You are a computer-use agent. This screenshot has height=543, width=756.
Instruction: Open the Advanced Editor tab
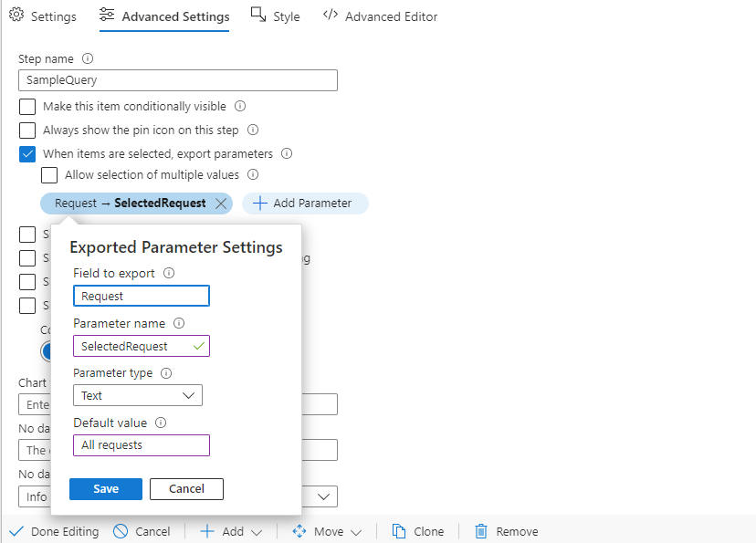coord(380,16)
